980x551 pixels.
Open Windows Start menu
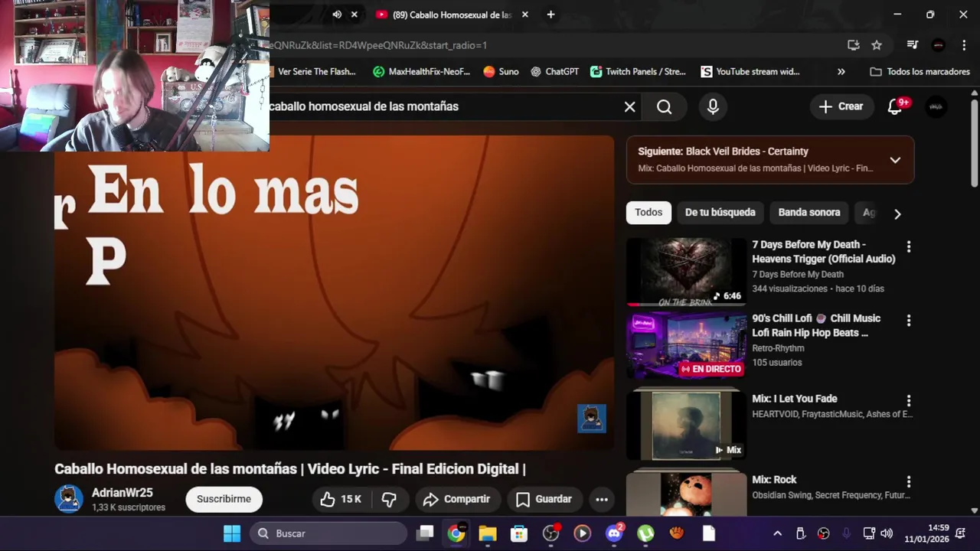point(232,533)
